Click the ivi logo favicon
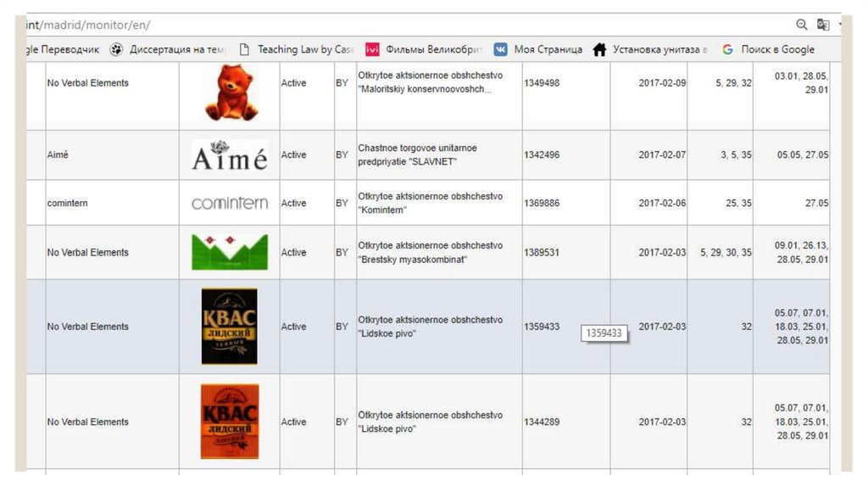Image resolution: width=868 pixels, height=487 pixels. pyautogui.click(x=372, y=49)
